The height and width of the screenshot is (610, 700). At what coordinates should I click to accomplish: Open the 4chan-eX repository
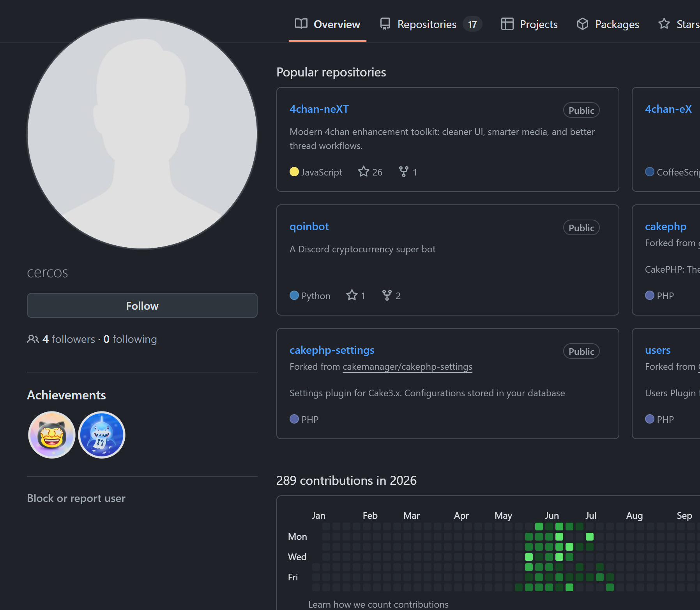click(x=668, y=109)
